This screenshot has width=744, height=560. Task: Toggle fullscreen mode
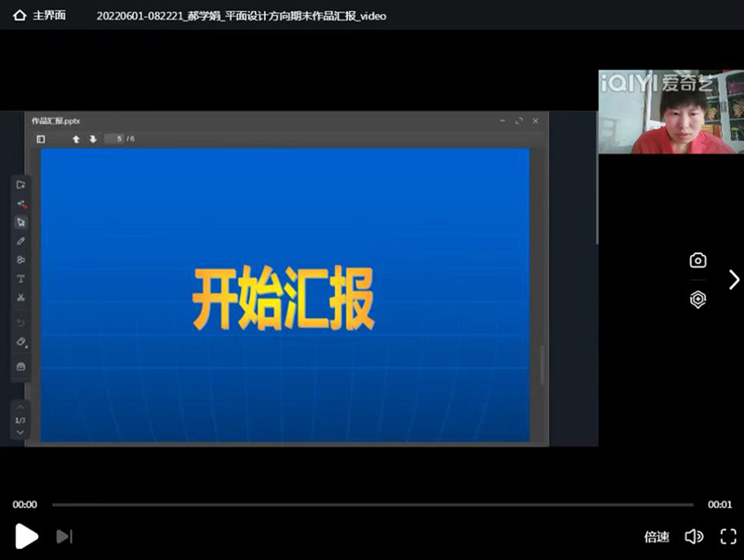click(728, 537)
